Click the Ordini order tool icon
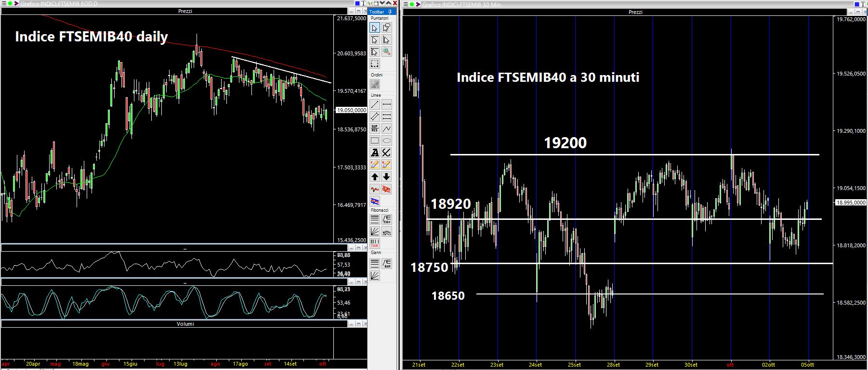Viewport: 868px width, 370px height. pos(375,84)
